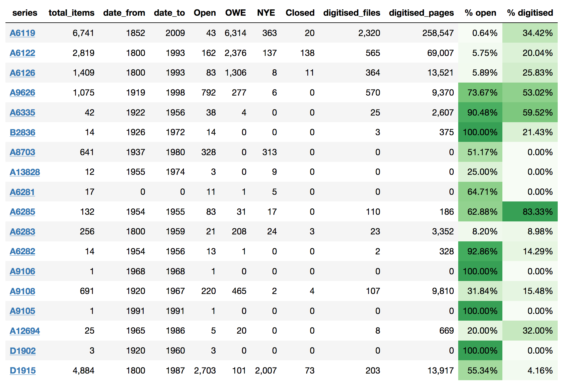Click the A6126 series link

tap(22, 73)
